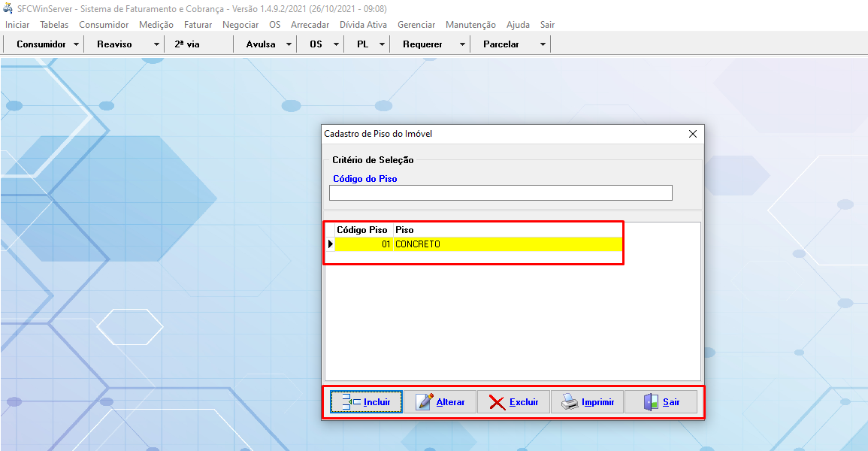Expand the Reaviso dropdown arrow

click(156, 44)
